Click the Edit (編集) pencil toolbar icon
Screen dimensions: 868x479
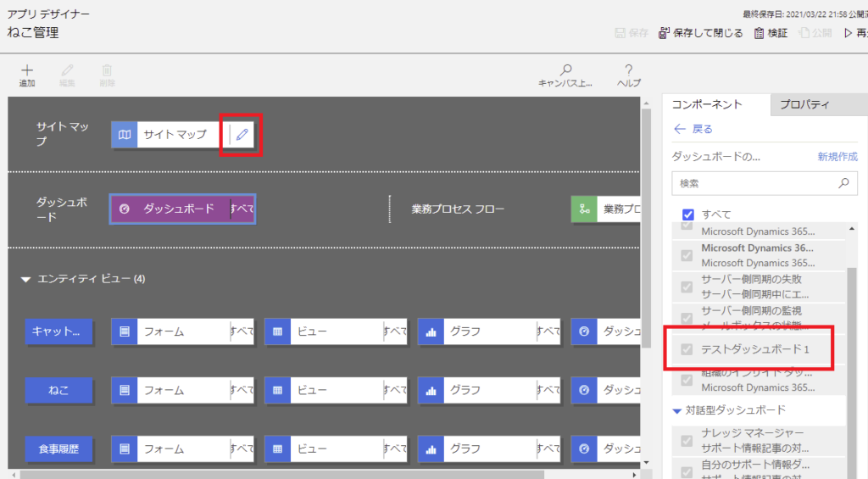(x=68, y=70)
